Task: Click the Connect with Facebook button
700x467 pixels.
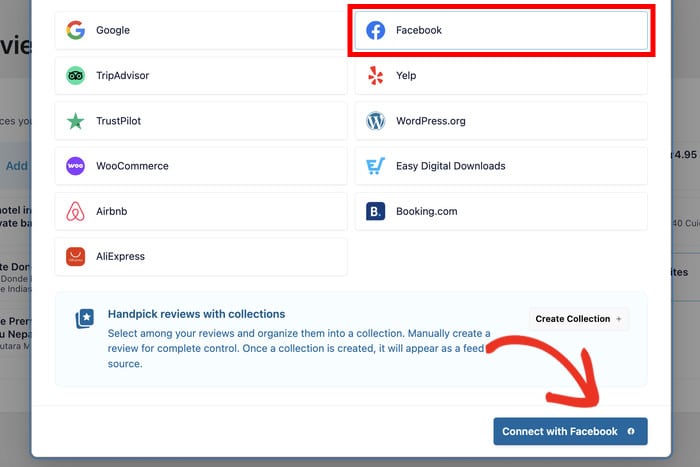Action: (570, 431)
